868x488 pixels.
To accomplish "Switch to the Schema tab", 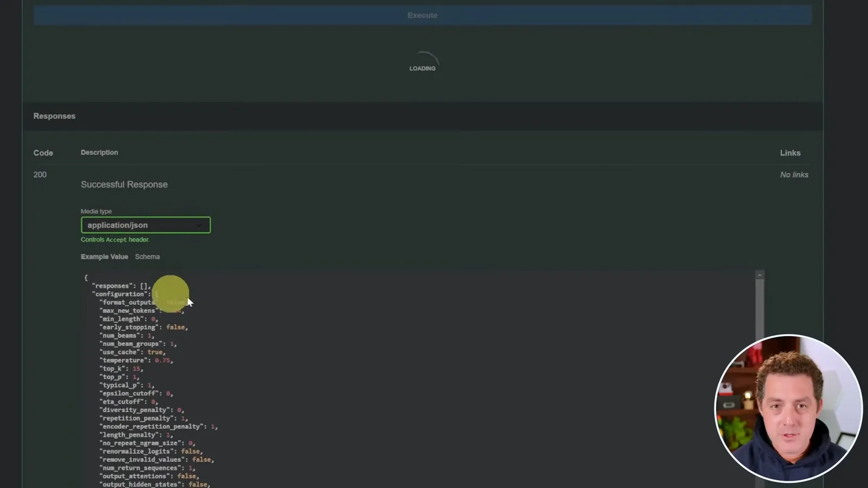I will [148, 256].
